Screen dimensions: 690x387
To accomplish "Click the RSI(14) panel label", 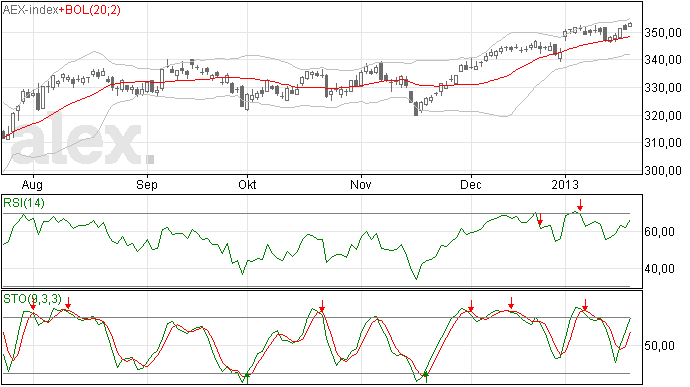I will (x=24, y=203).
